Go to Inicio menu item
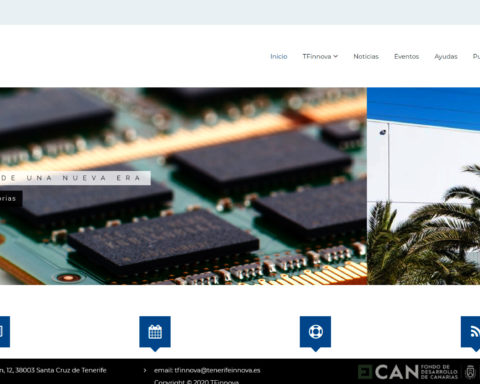480x384 pixels. [x=279, y=56]
